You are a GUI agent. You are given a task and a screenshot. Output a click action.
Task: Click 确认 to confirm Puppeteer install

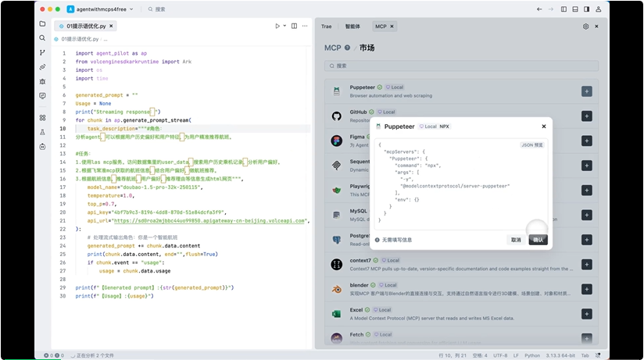pos(538,240)
